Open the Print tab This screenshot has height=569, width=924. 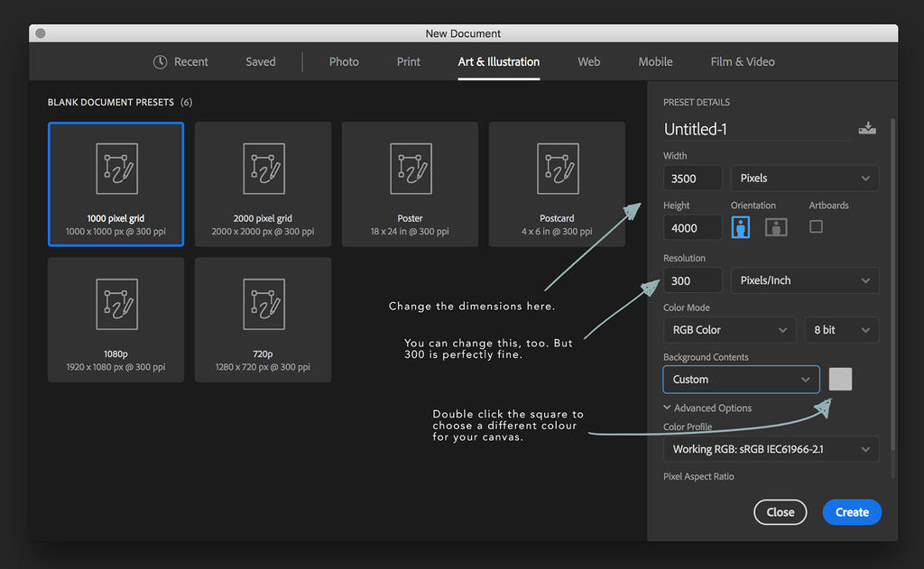coord(409,62)
